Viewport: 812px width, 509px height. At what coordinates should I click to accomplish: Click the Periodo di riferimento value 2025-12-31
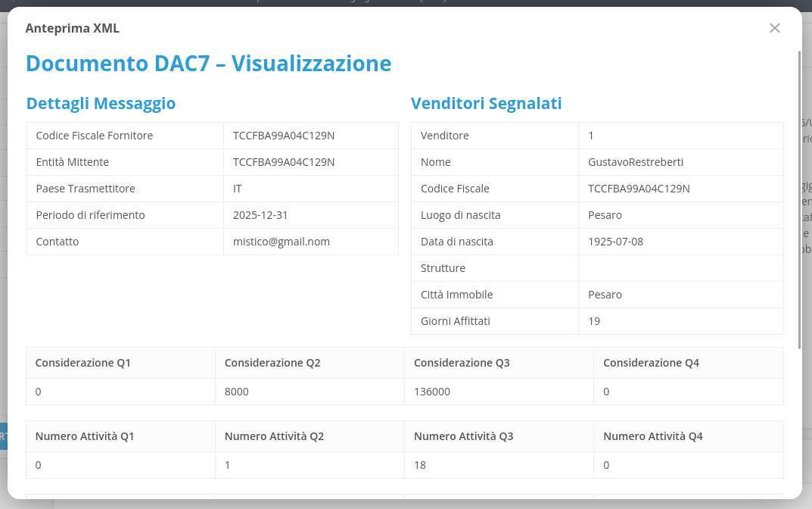pyautogui.click(x=260, y=215)
